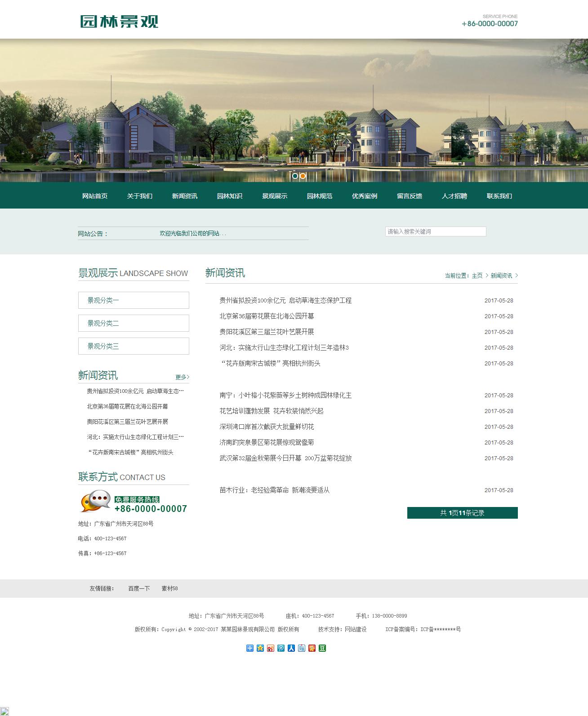
Task: Expand 景观分类一 category
Action: (134, 300)
